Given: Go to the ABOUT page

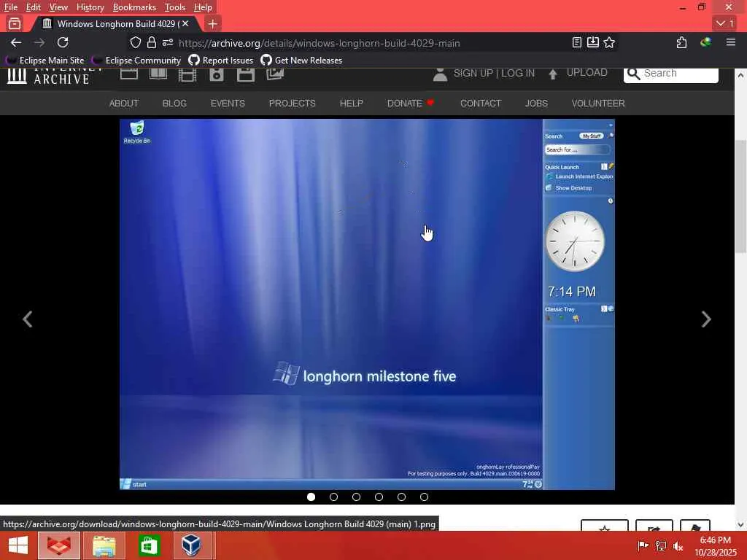Looking at the screenshot, I should tap(124, 104).
